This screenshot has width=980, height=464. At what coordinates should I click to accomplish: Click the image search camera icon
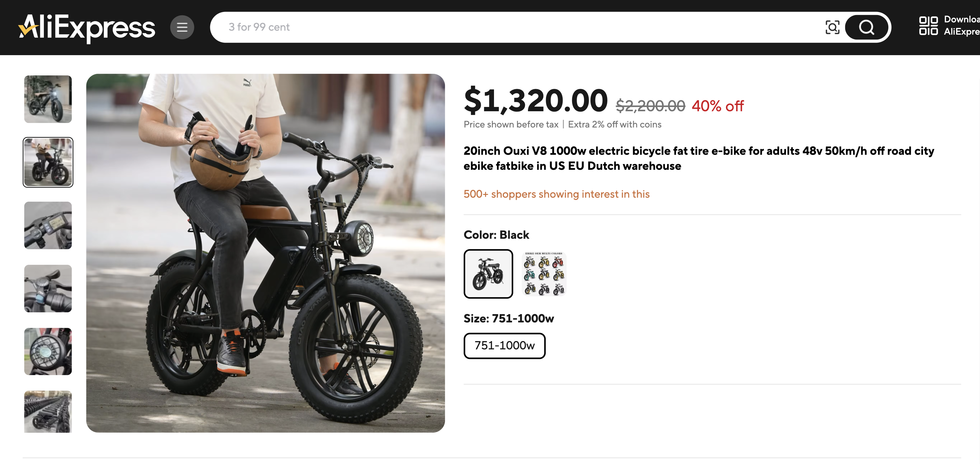tap(832, 27)
